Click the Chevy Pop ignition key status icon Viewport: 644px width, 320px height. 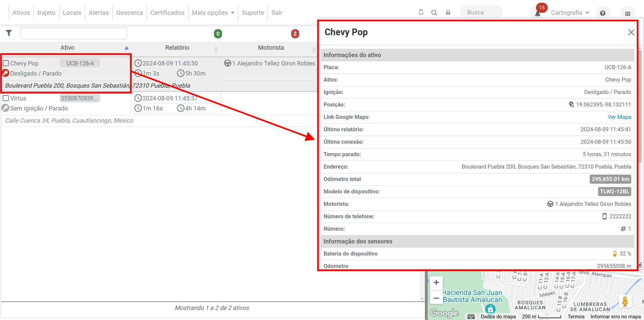[5, 73]
